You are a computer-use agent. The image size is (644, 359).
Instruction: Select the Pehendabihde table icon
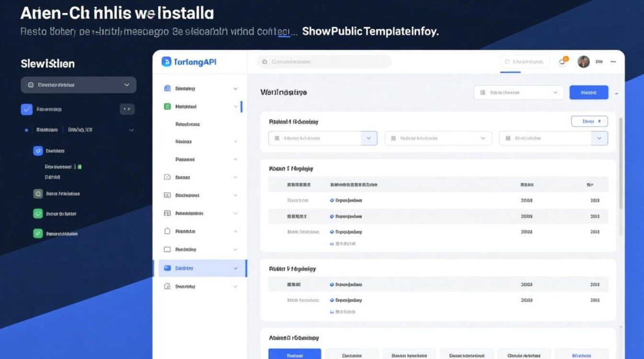(x=168, y=213)
